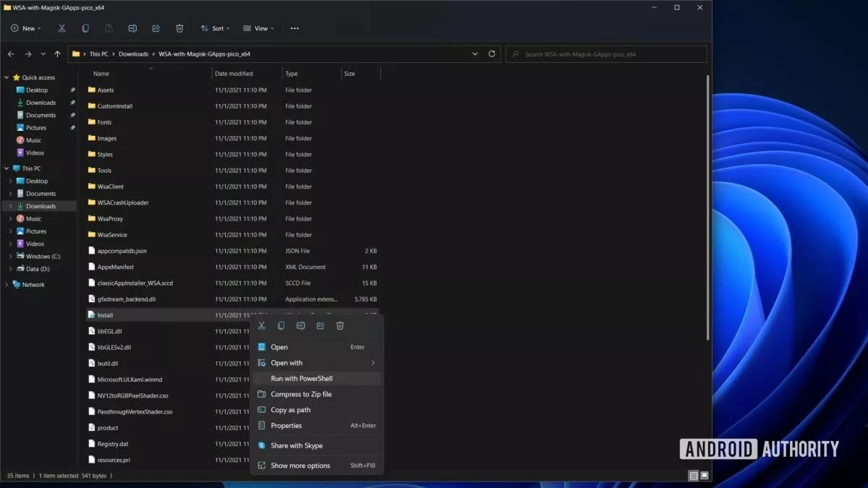Expand the Network tree node

[x=7, y=285]
